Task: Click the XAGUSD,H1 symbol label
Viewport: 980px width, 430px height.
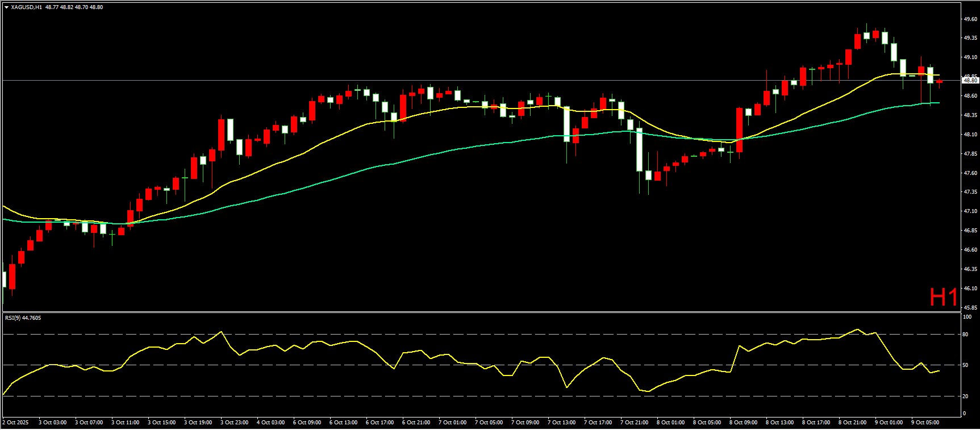Action: (x=26, y=7)
